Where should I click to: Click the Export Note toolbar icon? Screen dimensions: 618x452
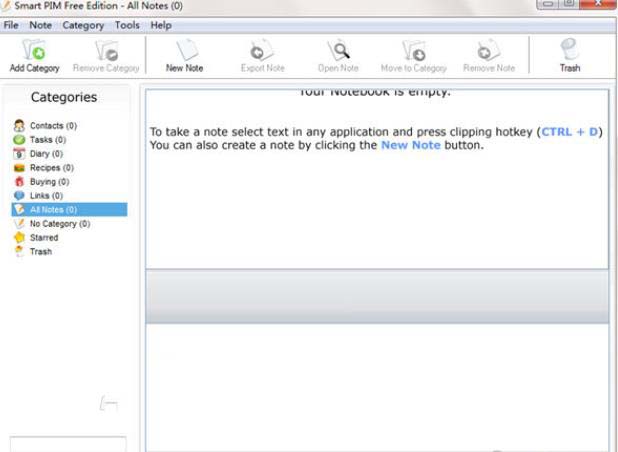click(x=262, y=50)
